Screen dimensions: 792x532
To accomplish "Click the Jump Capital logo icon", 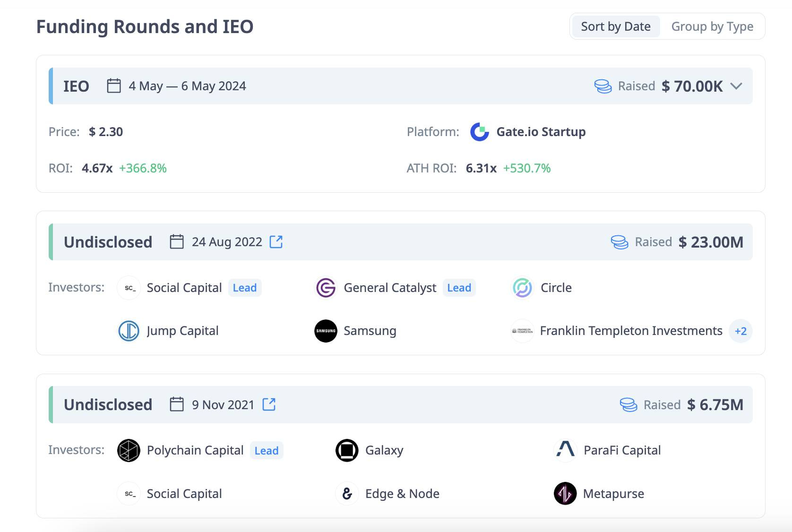I will click(129, 331).
